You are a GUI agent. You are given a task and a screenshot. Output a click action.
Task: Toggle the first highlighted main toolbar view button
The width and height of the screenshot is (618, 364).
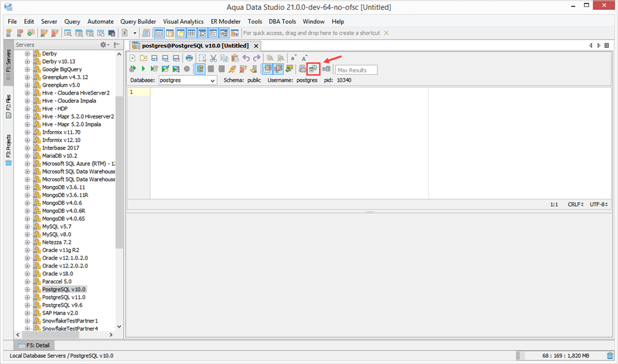click(159, 33)
